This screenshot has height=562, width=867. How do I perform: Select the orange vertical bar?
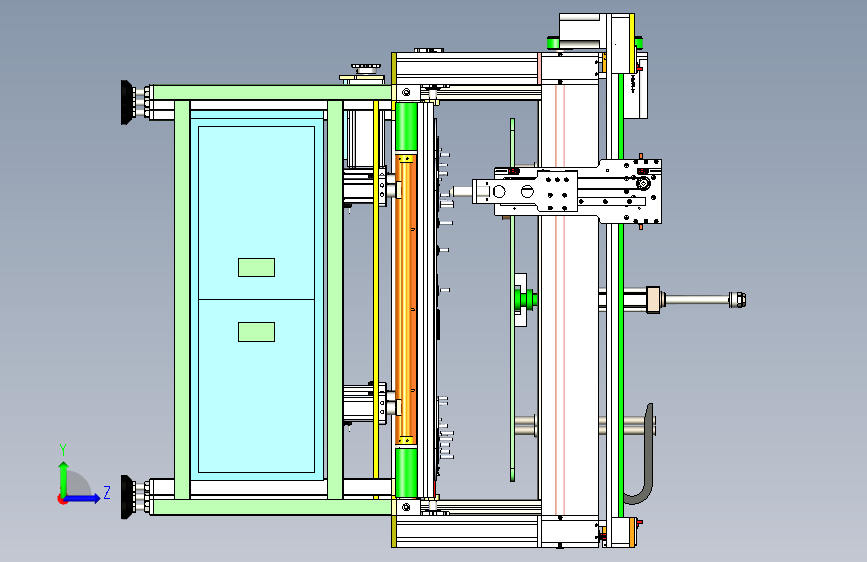point(406,299)
